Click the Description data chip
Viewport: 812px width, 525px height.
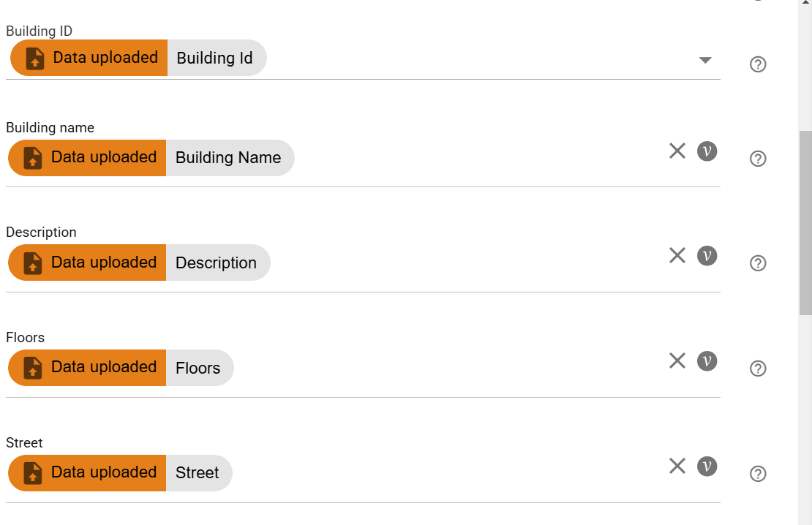pos(139,262)
